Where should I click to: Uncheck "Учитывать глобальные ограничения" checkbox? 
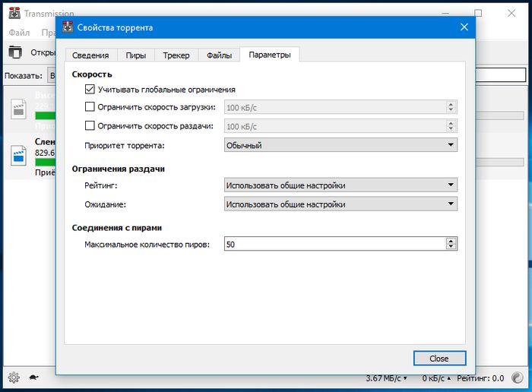point(90,90)
